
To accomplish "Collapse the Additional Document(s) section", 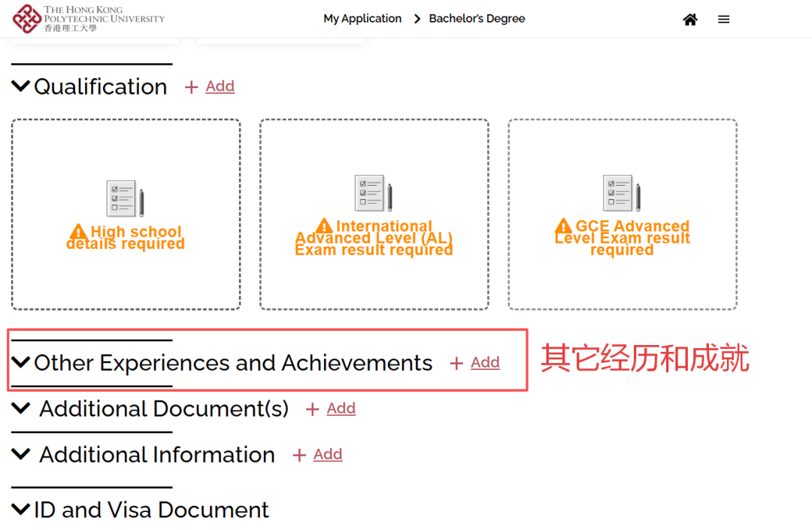I will (x=20, y=408).
